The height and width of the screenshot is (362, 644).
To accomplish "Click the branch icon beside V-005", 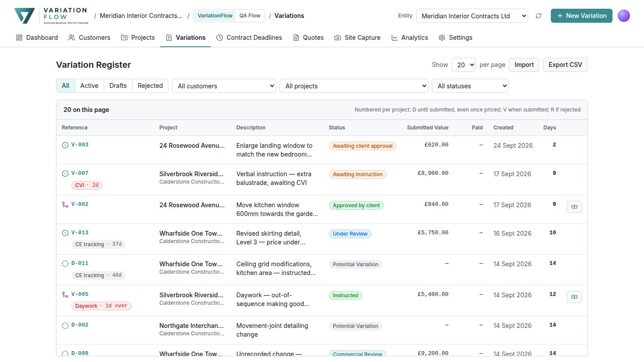I will [x=65, y=295].
